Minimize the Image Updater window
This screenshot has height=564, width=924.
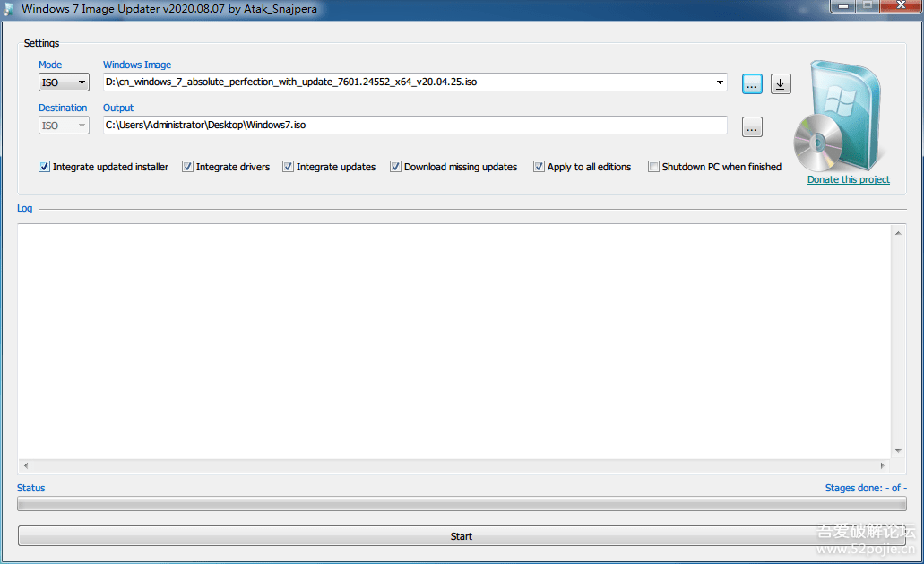(844, 6)
